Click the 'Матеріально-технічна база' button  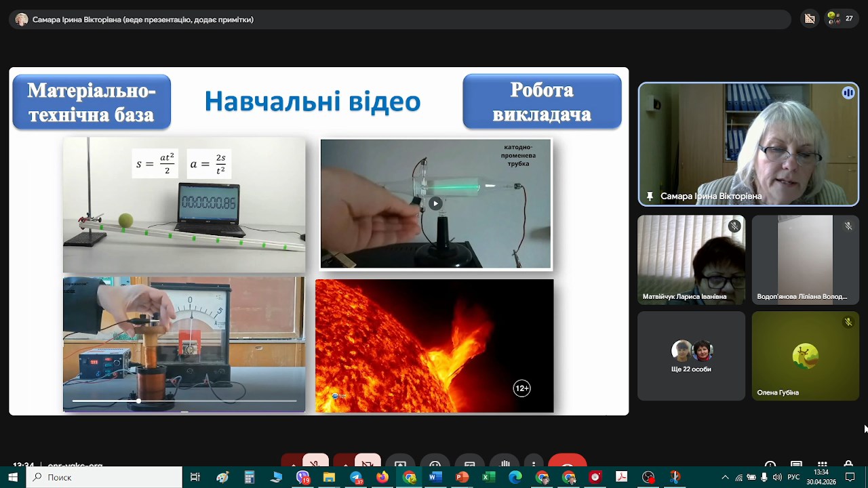pos(92,102)
